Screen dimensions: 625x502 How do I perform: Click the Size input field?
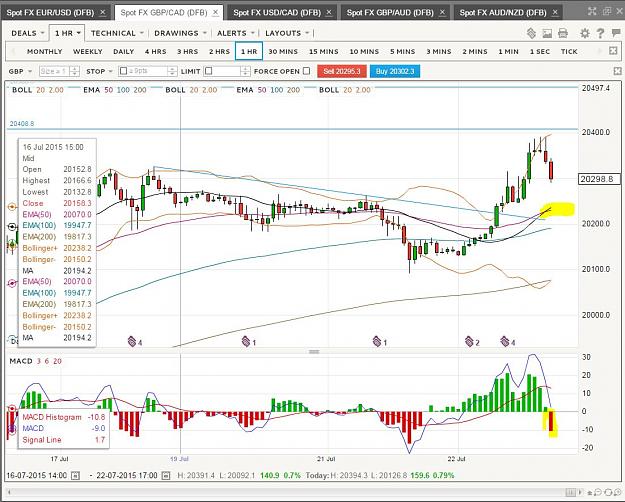tap(55, 71)
